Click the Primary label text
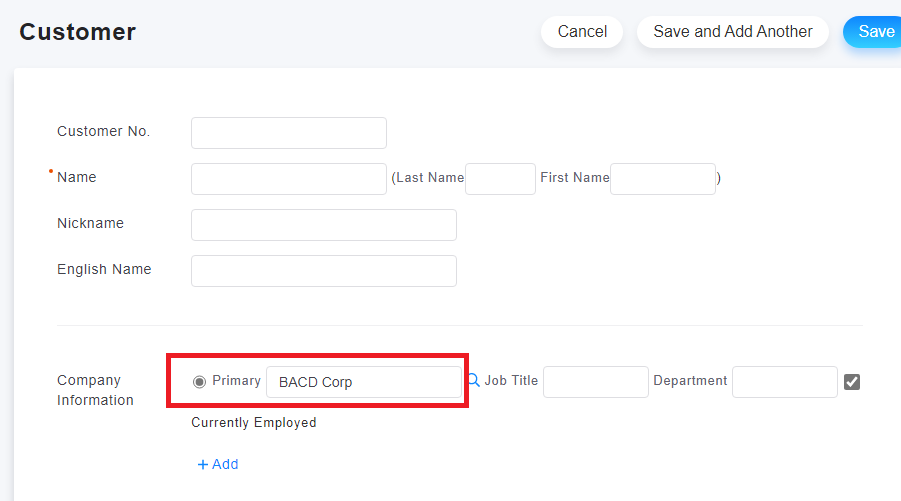This screenshot has height=501, width=901. 236,380
